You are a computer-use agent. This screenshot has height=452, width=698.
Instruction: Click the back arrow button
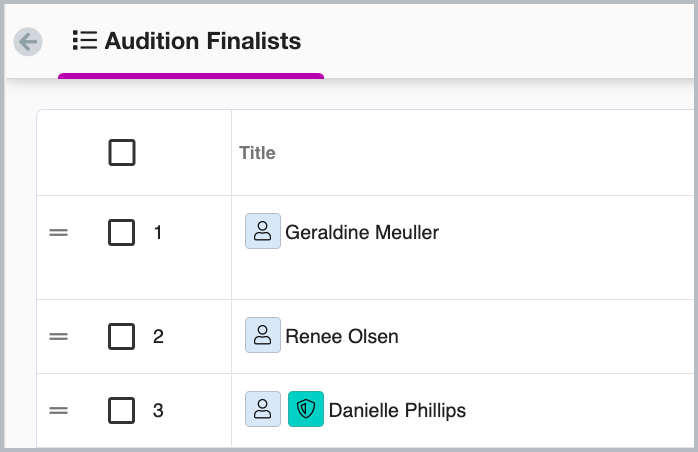28,41
